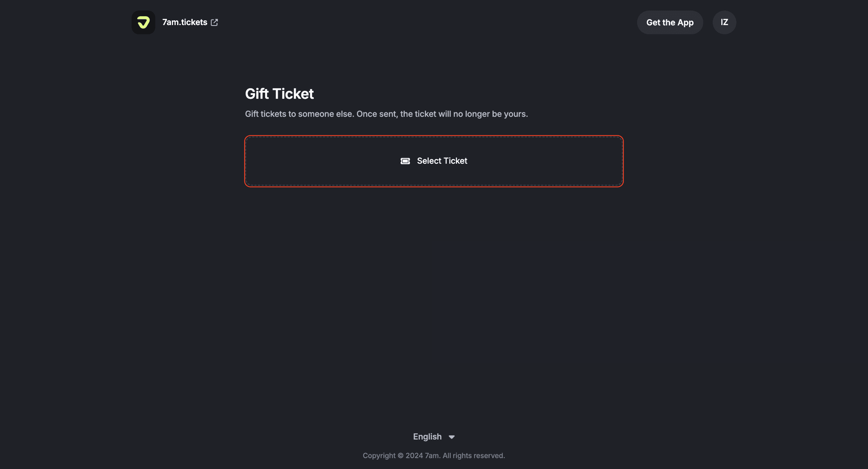868x469 pixels.
Task: Click the copyright symbol in the footer
Action: (400, 456)
